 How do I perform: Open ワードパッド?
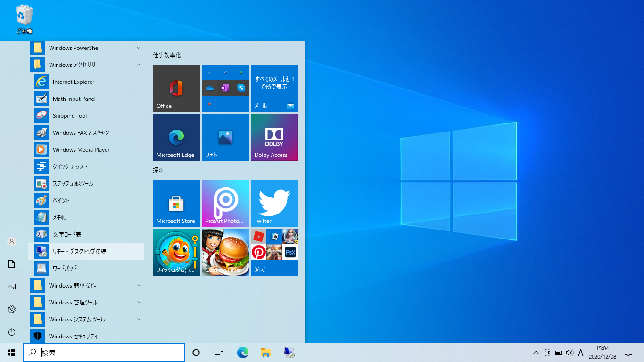pos(86,268)
